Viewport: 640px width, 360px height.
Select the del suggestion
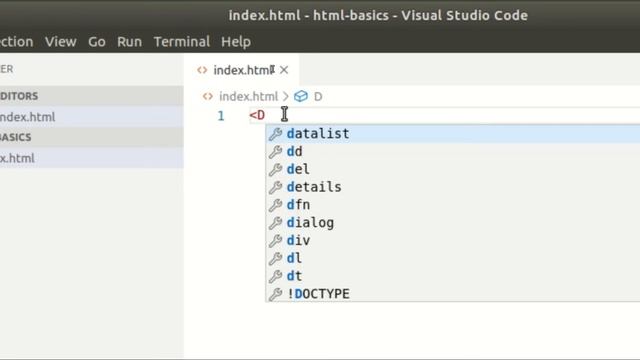453,169
